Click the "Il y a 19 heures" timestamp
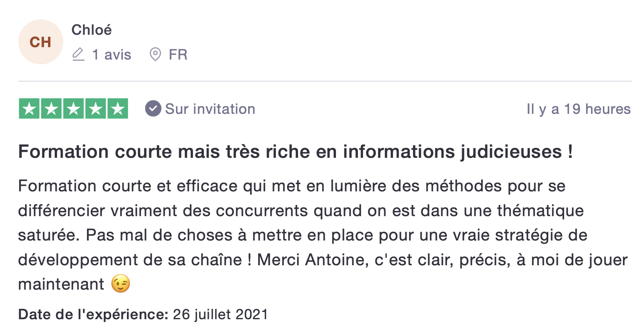Viewport: 644px width, 334px height. click(x=578, y=109)
